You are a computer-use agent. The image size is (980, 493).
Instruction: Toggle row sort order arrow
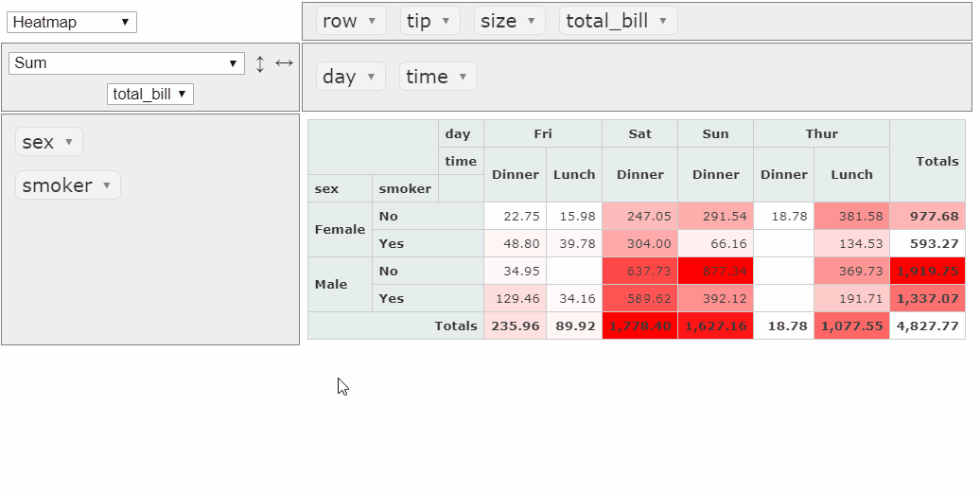[x=260, y=63]
